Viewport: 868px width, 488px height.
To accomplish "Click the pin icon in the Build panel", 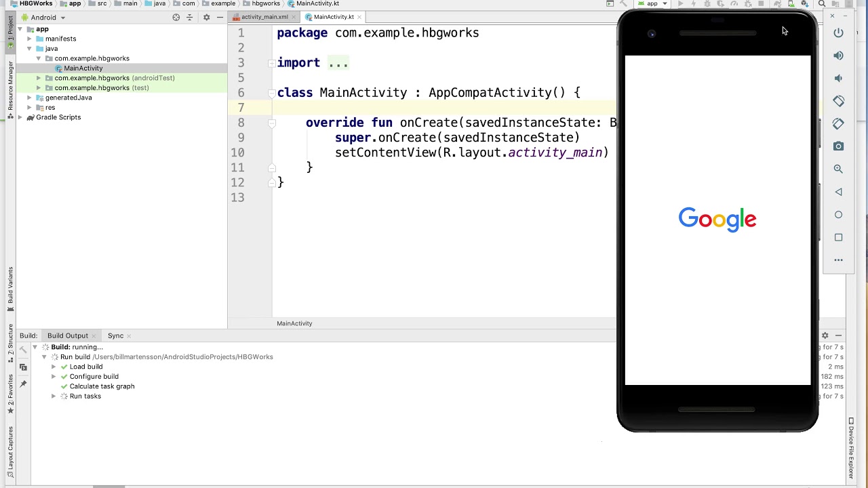I will click(23, 384).
